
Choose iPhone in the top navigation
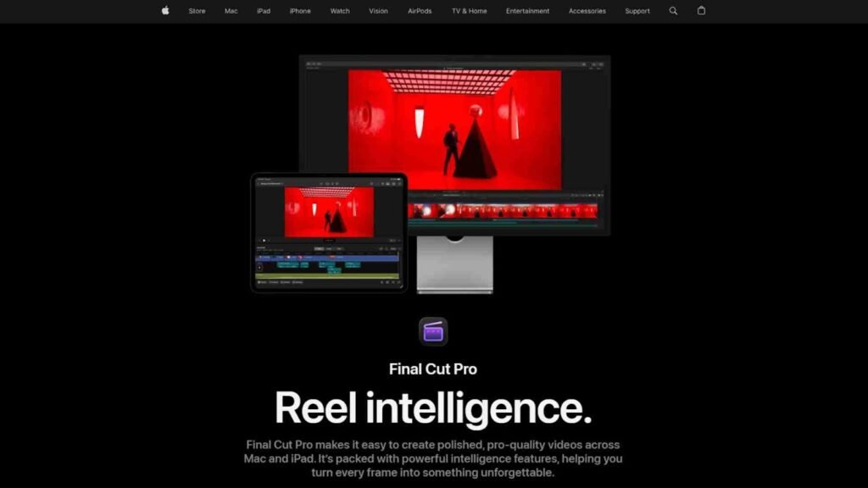[300, 11]
